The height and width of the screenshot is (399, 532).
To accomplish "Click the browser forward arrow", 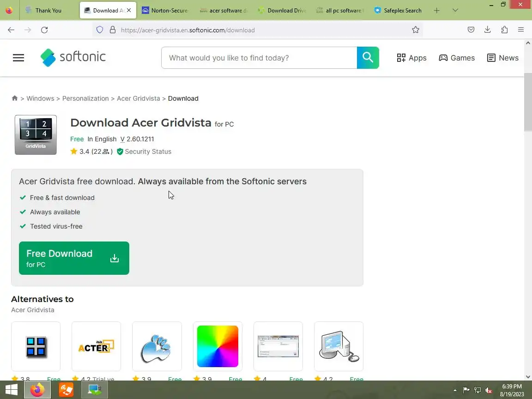I will point(28,30).
